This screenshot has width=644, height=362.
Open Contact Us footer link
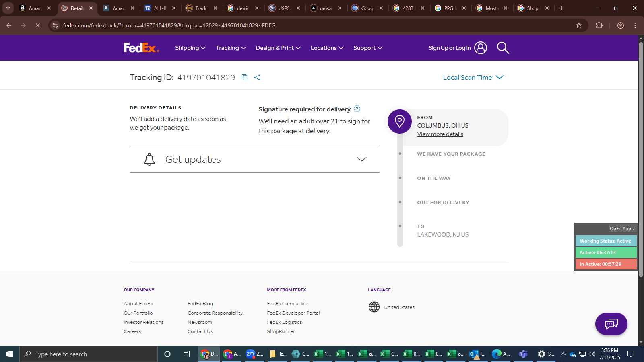(200, 331)
